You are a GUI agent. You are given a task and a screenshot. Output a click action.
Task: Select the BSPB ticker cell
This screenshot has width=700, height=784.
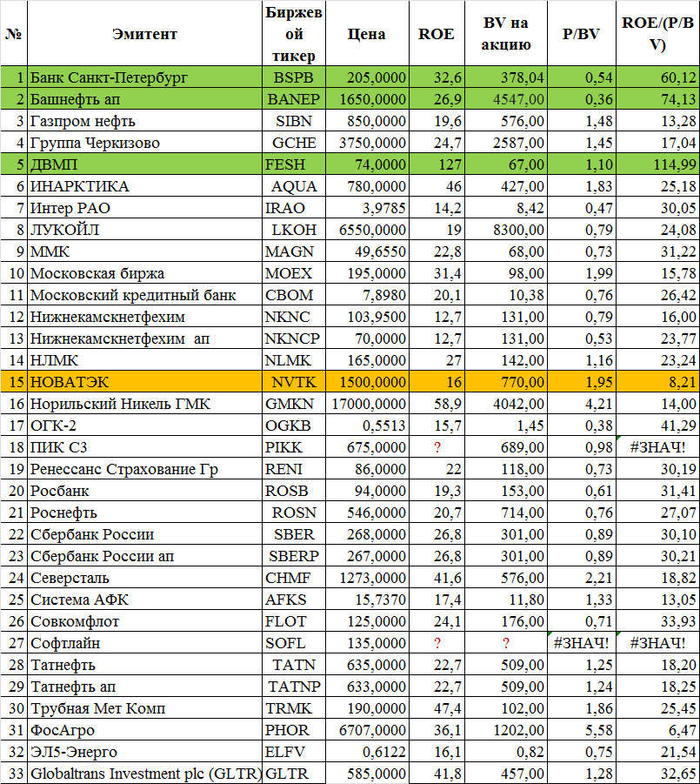[x=294, y=77]
